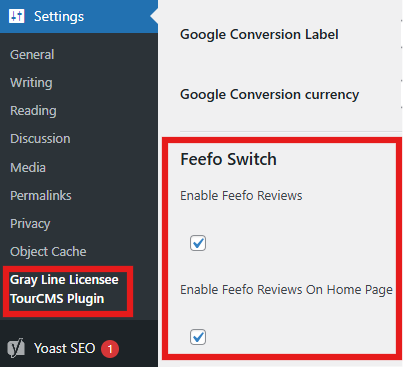Click the Google Conversion currency label
Viewport: 403px width, 367px height.
click(x=270, y=95)
